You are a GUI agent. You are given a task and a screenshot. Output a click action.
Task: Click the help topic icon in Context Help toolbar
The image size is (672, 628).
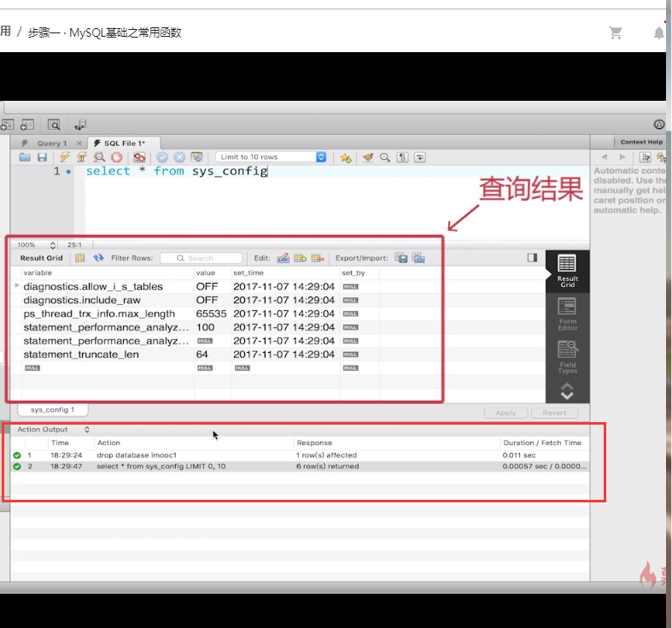645,157
